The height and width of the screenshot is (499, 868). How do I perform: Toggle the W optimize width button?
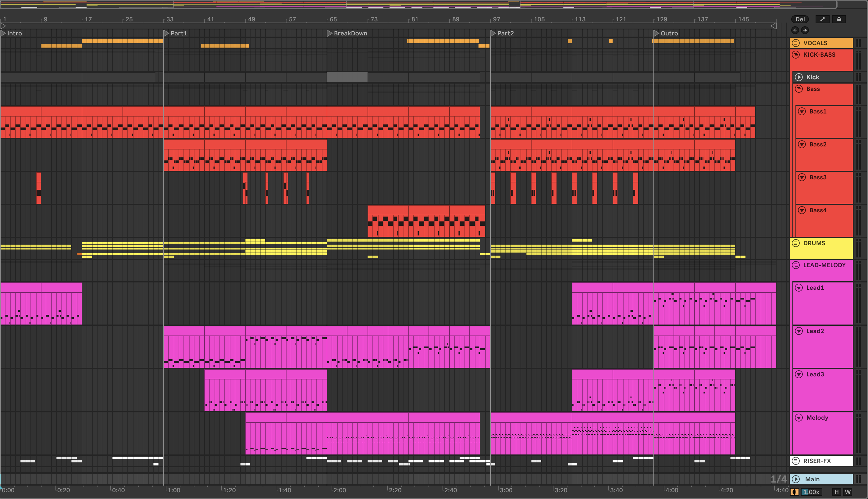tap(848, 492)
